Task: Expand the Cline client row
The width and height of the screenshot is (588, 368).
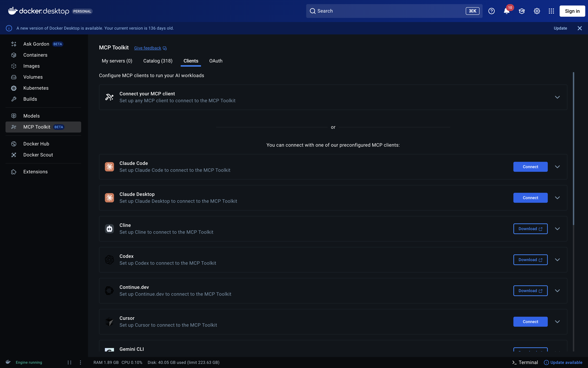Action: [x=557, y=229]
